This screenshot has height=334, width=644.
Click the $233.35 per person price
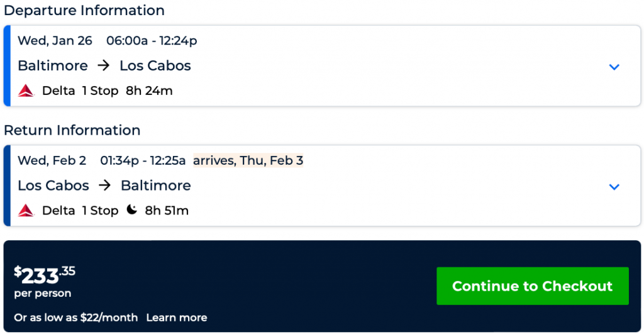tap(45, 276)
